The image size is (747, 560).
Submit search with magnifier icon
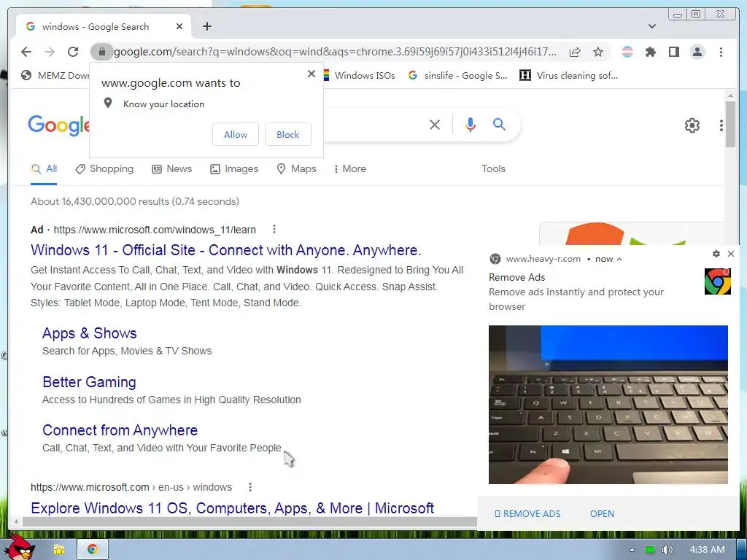[x=499, y=125]
